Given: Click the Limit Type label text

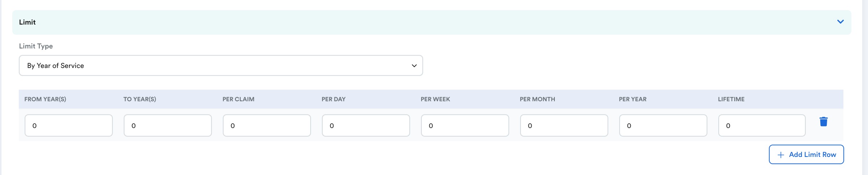Looking at the screenshot, I should tap(36, 46).
